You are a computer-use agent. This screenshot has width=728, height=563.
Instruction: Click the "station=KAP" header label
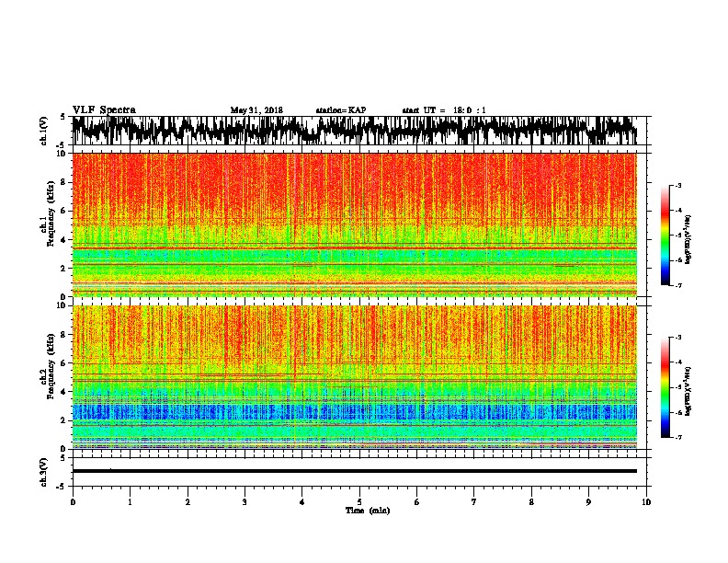click(x=341, y=110)
